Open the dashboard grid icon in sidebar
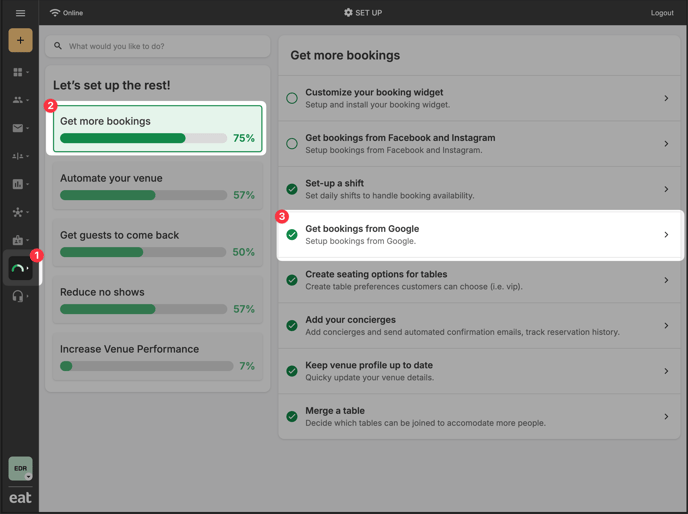688x514 pixels. point(18,72)
